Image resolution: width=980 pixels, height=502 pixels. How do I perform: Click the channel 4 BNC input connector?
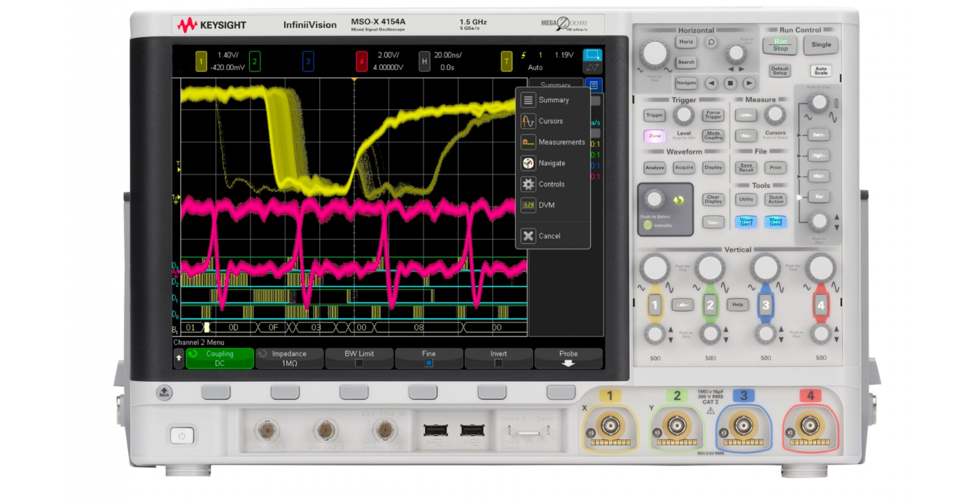click(x=810, y=427)
